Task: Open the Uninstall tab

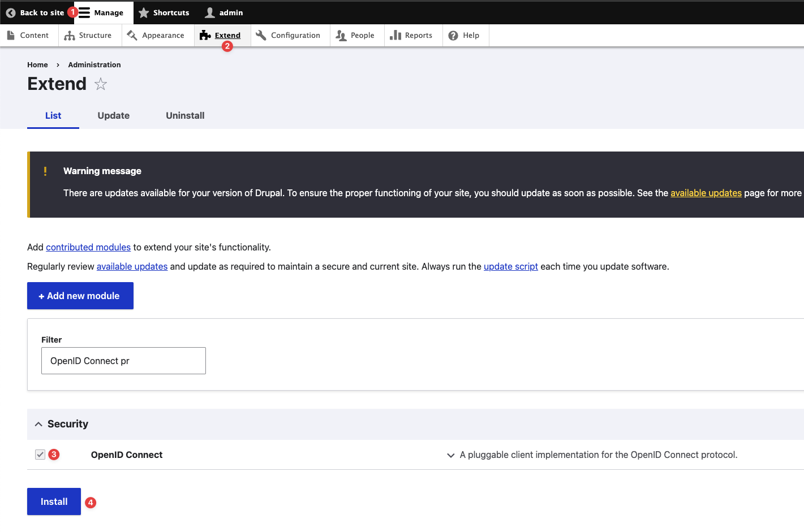Action: pyautogui.click(x=185, y=115)
